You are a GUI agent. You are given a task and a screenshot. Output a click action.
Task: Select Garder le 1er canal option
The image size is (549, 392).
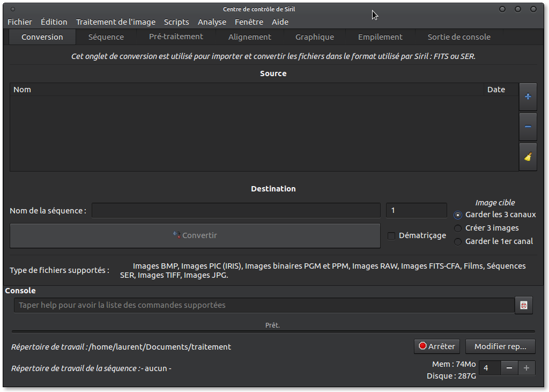458,242
